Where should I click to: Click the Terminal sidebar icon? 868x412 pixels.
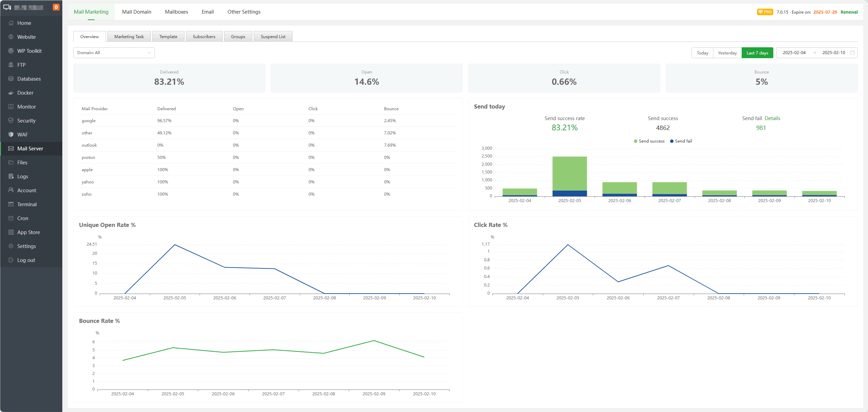click(x=11, y=204)
